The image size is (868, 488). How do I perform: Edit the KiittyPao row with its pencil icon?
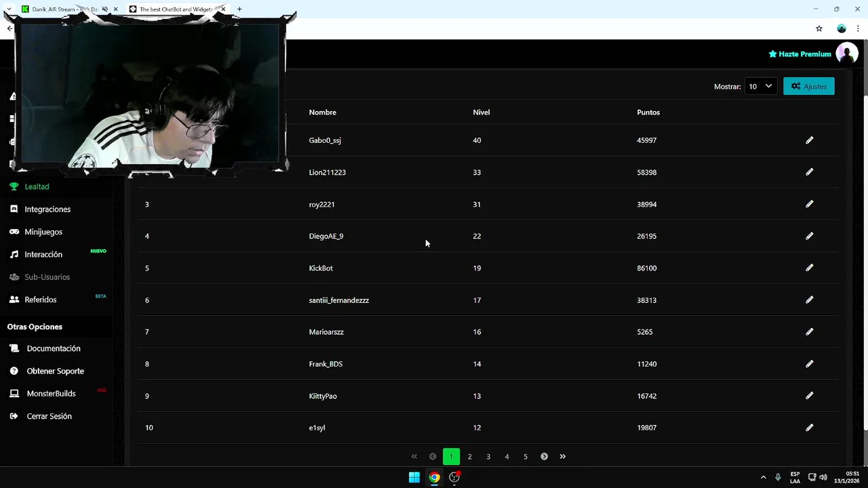click(809, 396)
